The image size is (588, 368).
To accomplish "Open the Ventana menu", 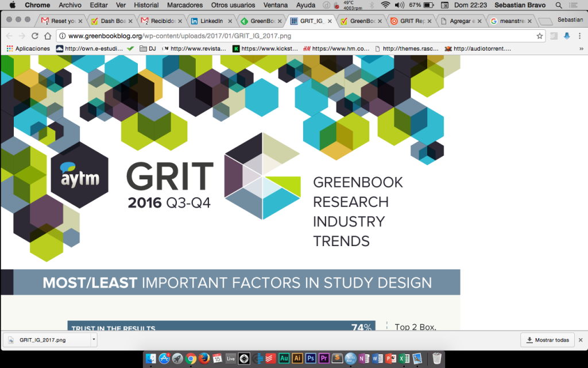I will click(276, 5).
